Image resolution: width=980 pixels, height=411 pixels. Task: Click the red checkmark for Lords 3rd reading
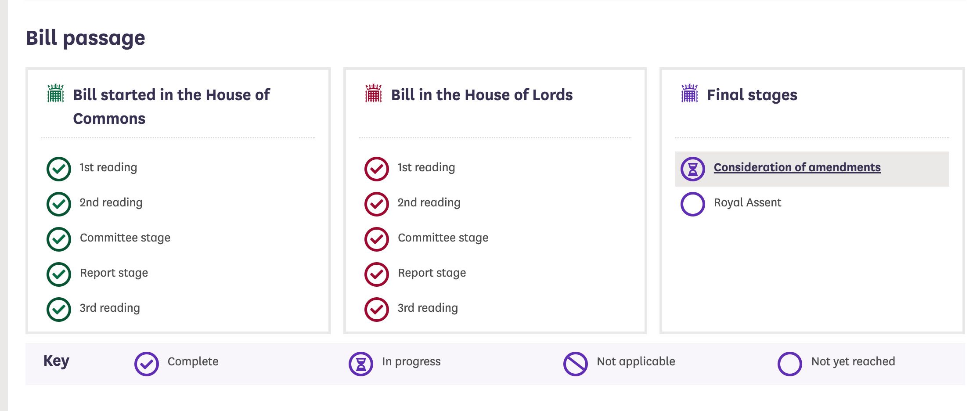click(377, 310)
